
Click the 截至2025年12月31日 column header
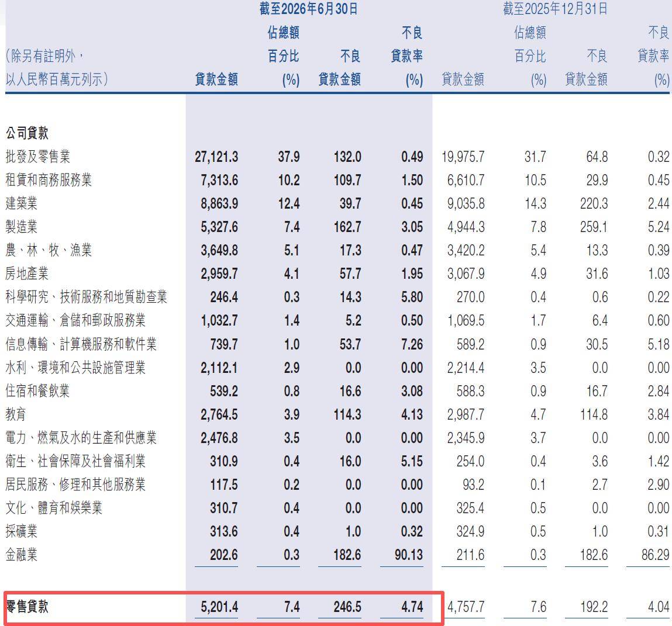pos(556,9)
